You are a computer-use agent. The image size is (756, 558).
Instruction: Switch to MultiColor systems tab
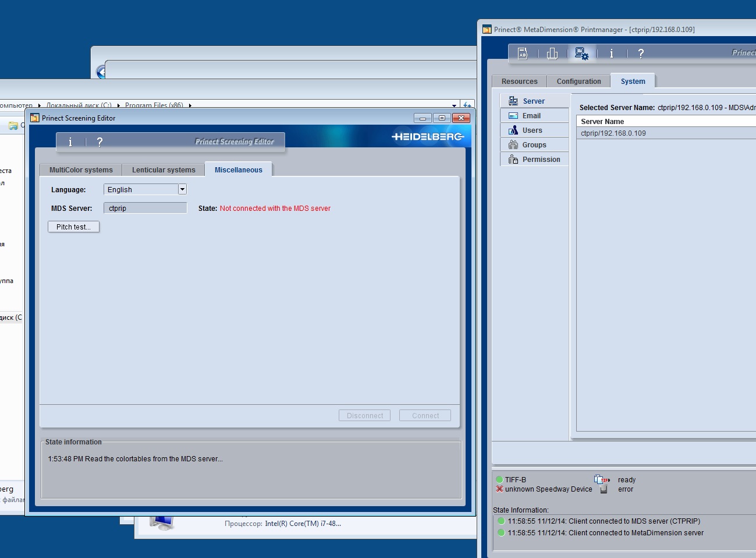[x=81, y=170]
